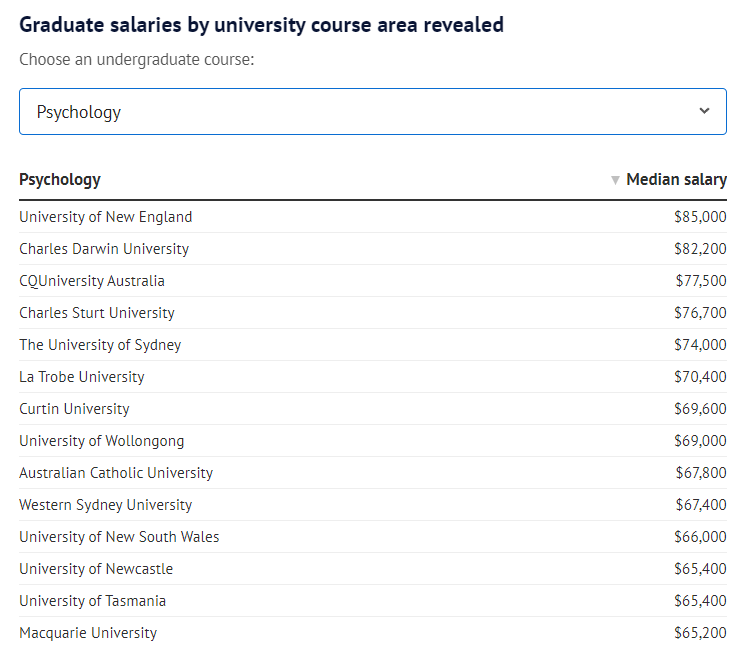Click the sort triangle beside Median salary
Screen dimensions: 749x662
coord(615,180)
